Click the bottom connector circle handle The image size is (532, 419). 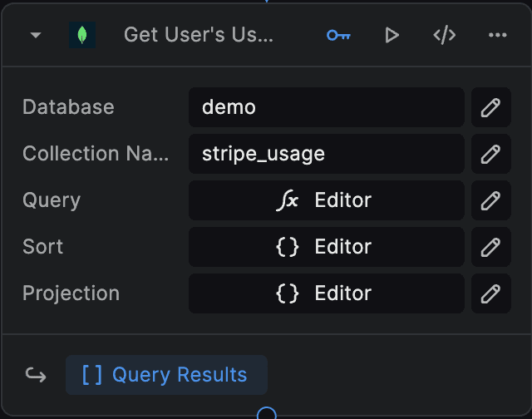[x=267, y=413]
